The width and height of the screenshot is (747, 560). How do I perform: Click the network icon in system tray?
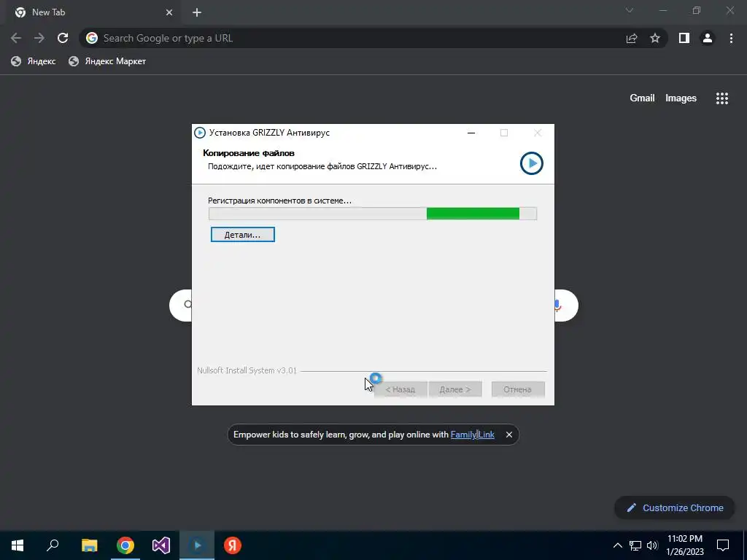click(635, 545)
